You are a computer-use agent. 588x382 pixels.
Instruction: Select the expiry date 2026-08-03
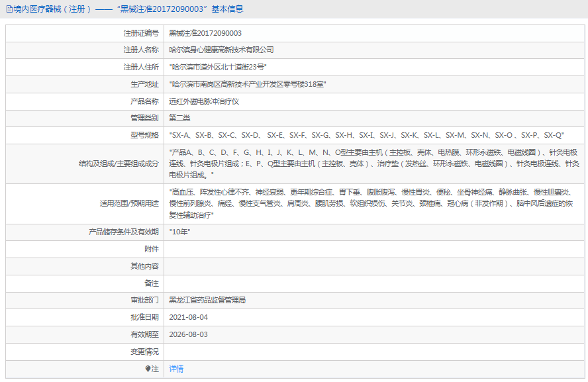click(188, 335)
